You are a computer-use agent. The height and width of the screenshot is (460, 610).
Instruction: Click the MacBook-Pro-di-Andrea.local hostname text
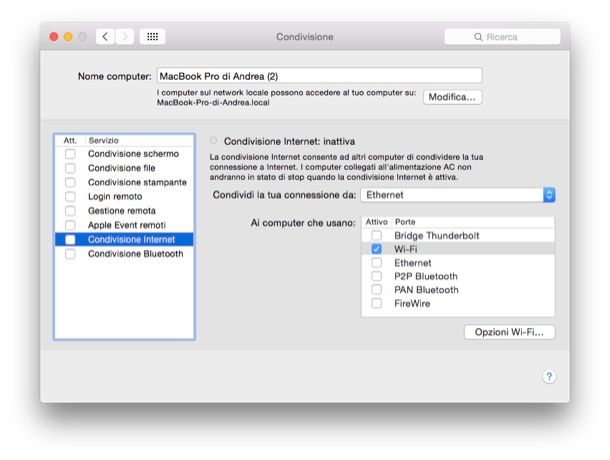[213, 103]
